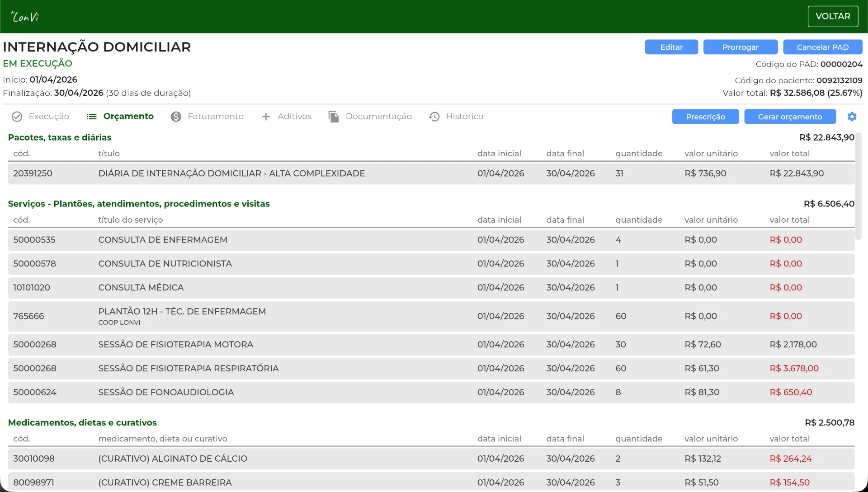Open the Faturamento tab

[x=207, y=117]
